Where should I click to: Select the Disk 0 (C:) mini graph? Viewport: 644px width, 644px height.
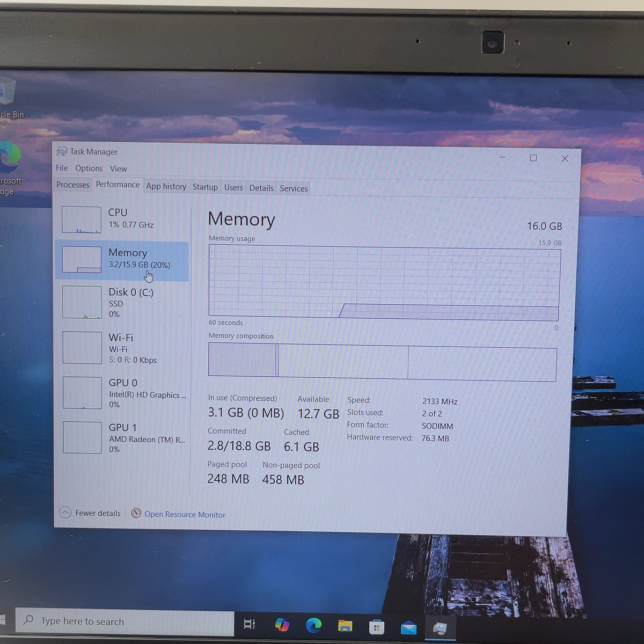82,302
